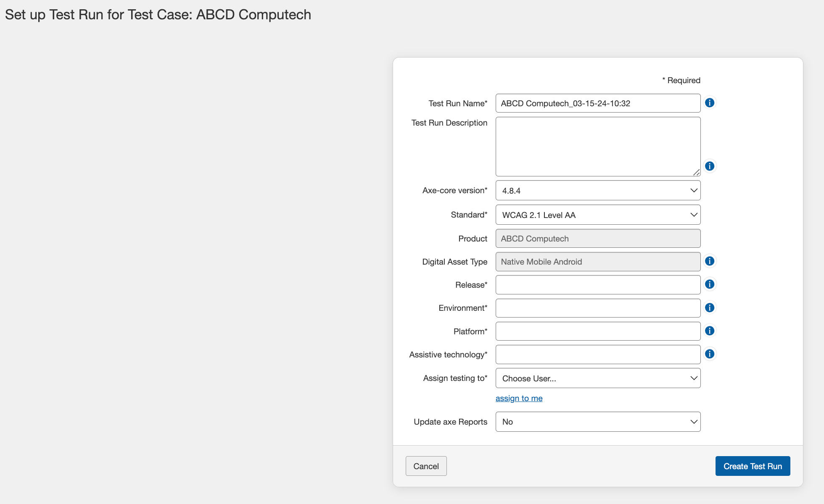
Task: Click the Platform field info icon
Action: [x=710, y=331]
